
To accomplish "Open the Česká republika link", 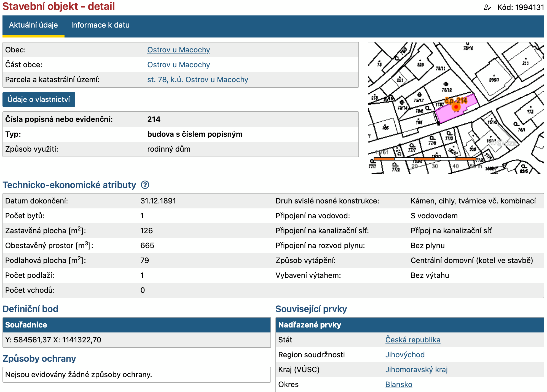I will [413, 340].
